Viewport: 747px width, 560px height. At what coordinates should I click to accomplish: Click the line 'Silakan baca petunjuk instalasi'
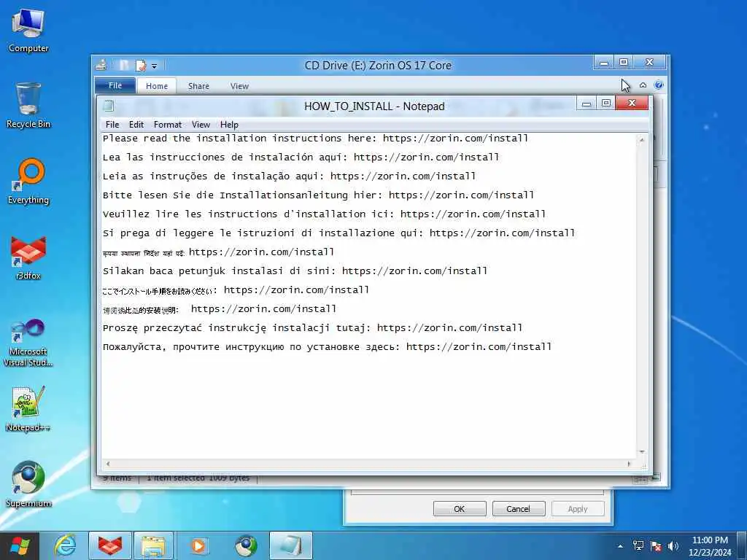(295, 271)
